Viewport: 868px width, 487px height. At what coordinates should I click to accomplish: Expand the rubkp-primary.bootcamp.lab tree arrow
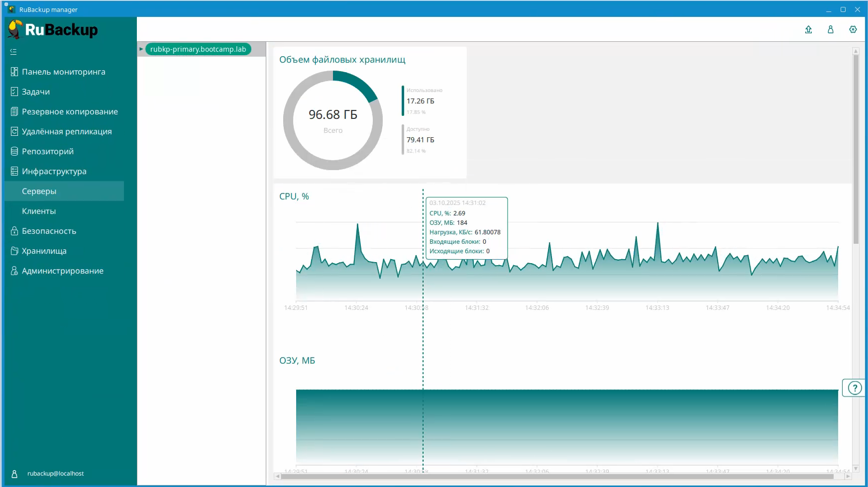pos(141,49)
